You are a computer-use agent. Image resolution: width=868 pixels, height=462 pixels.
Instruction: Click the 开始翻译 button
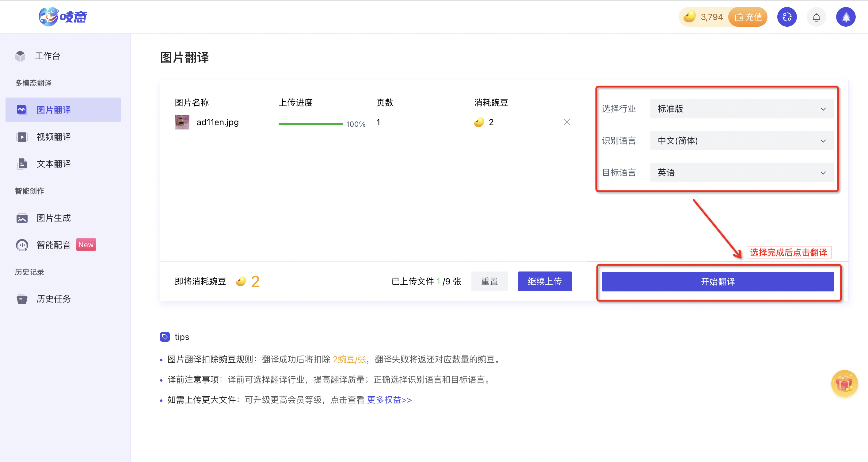pos(718,281)
